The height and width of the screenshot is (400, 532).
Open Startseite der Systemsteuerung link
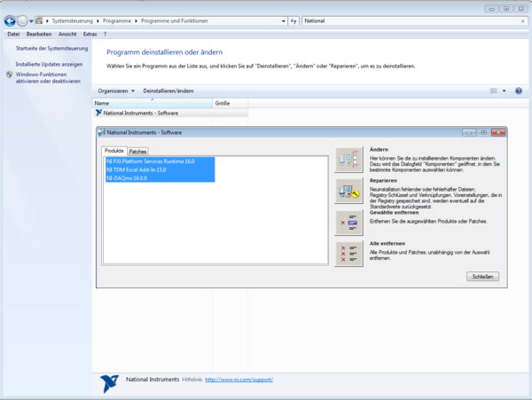[x=51, y=49]
